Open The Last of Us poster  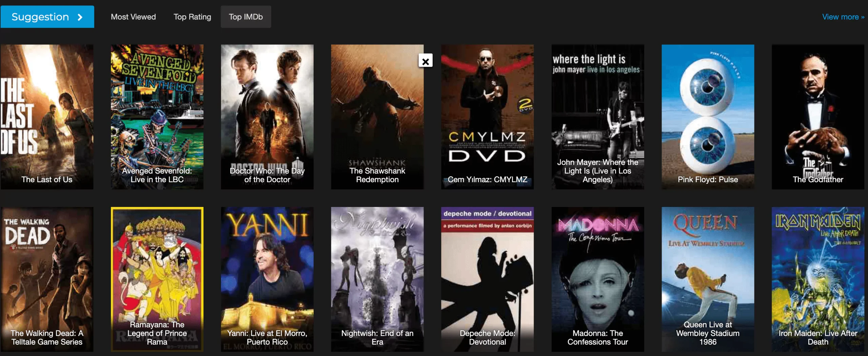click(47, 117)
